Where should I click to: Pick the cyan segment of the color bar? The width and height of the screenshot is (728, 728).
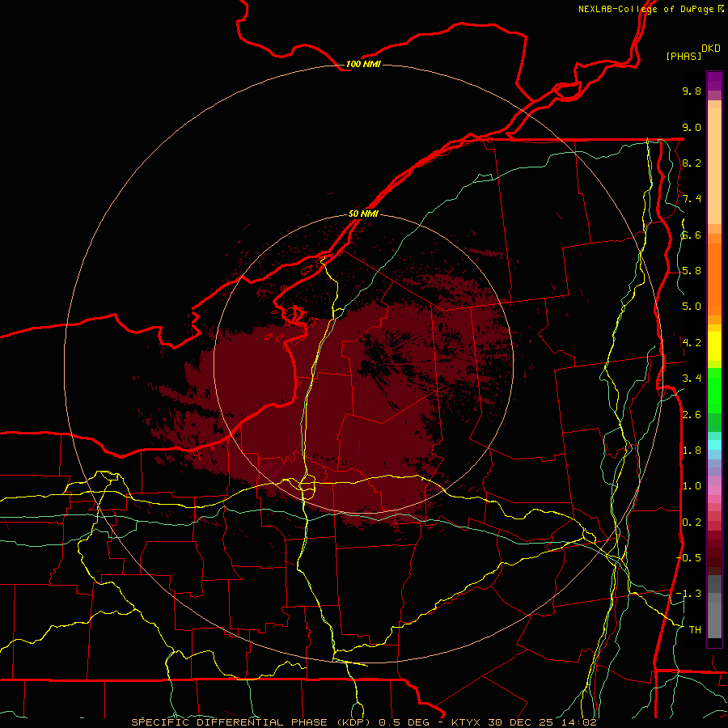point(714,445)
